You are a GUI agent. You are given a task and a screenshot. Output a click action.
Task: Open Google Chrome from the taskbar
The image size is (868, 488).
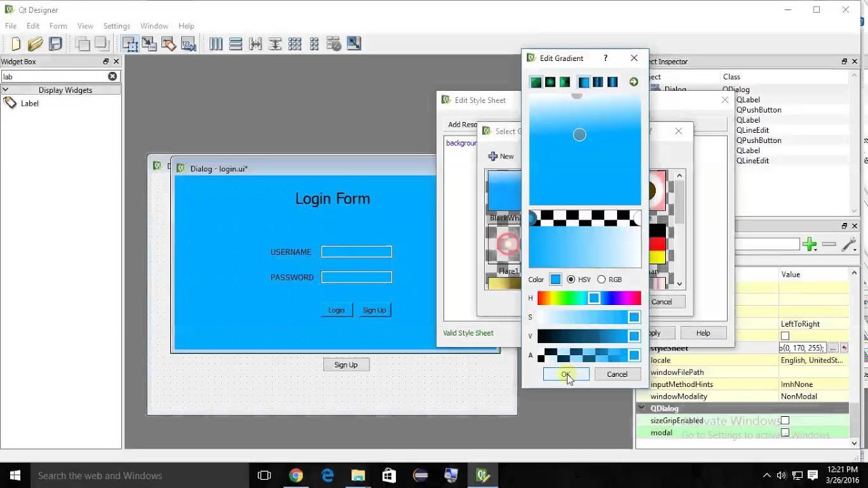point(296,475)
